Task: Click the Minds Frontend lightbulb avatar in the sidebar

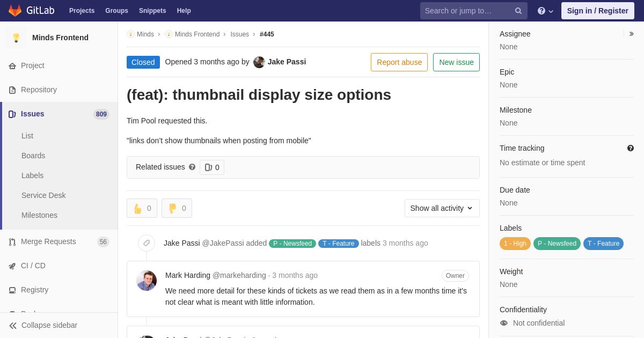Action: pos(16,38)
